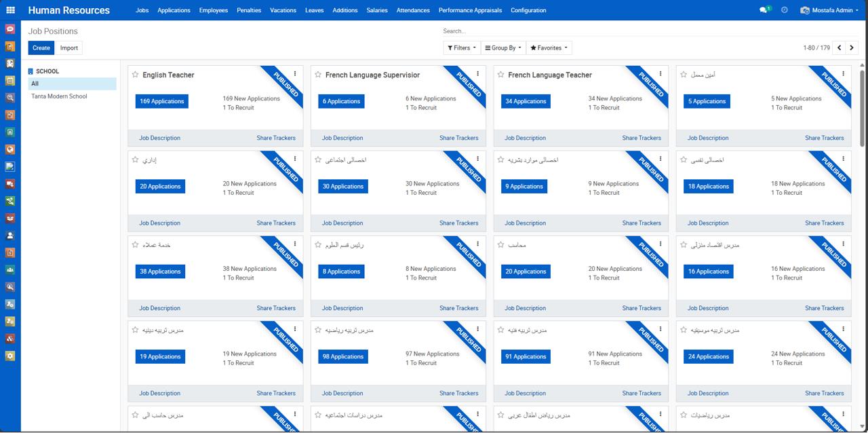
Task: Open the Group By dropdown
Action: tap(502, 48)
